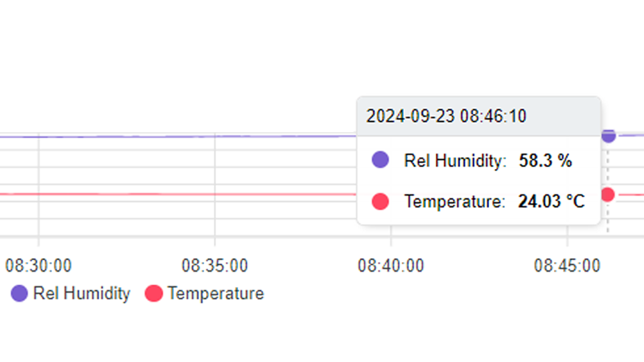644x362 pixels.
Task: Click the Rel Humidity legend label
Action: pos(81,294)
